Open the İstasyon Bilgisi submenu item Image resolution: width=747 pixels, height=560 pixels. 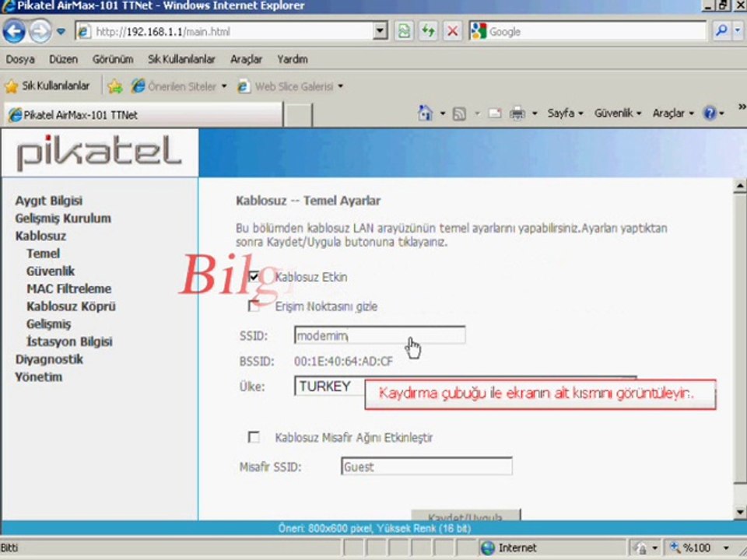(x=69, y=341)
